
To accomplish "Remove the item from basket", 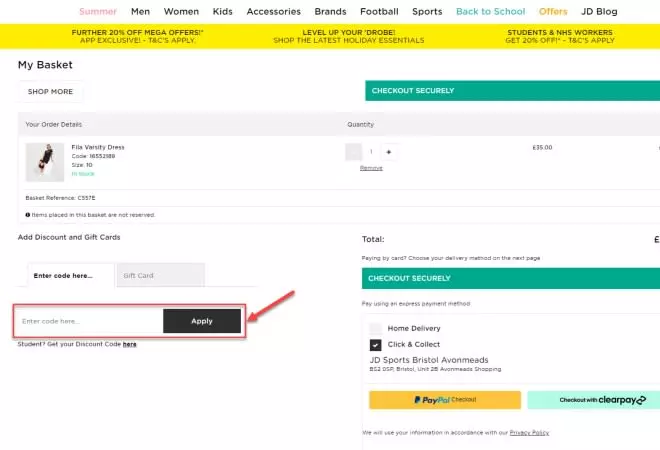I will click(371, 168).
